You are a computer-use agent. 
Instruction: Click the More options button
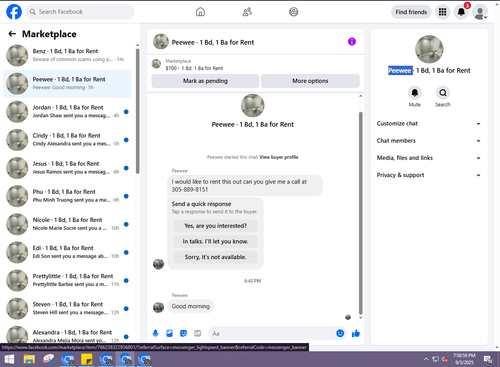(x=310, y=81)
